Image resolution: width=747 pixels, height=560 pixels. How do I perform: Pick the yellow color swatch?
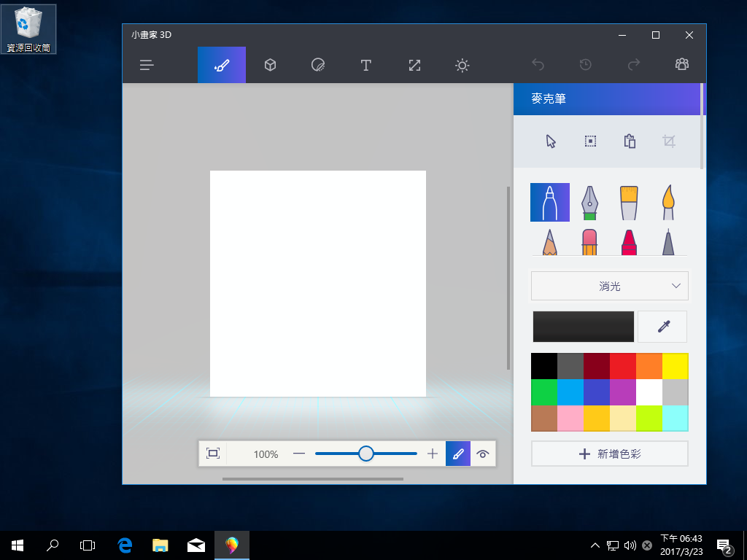coord(675,366)
